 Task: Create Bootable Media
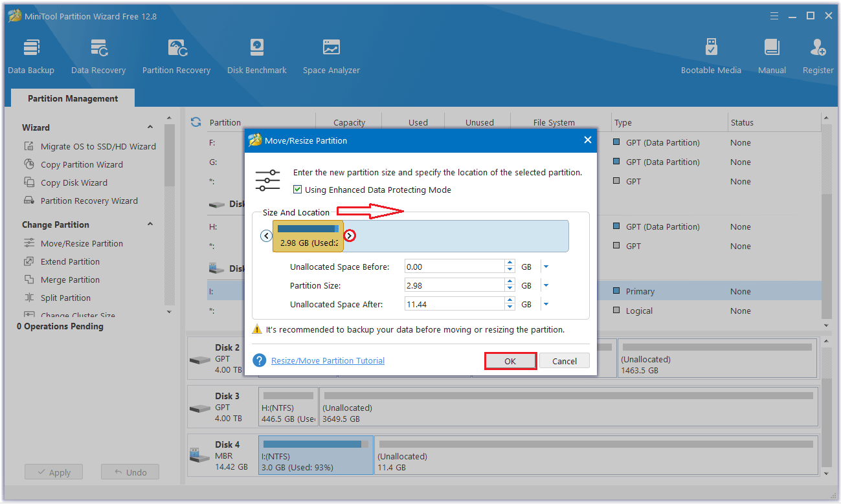tap(711, 57)
